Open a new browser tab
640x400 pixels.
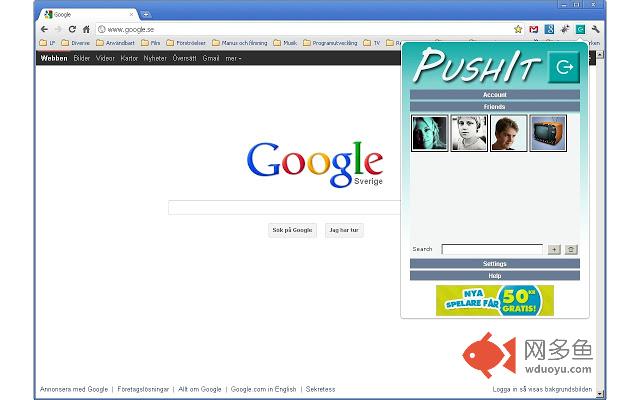pos(145,15)
